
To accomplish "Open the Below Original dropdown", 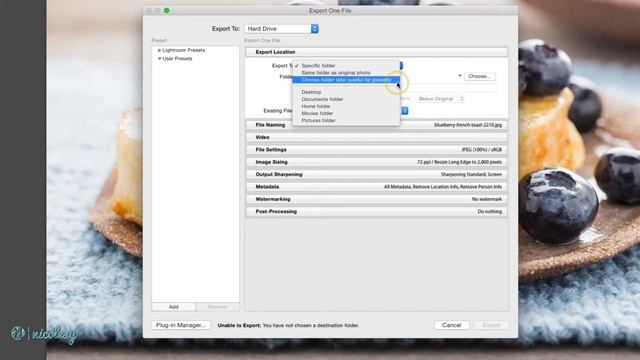I will [440, 99].
